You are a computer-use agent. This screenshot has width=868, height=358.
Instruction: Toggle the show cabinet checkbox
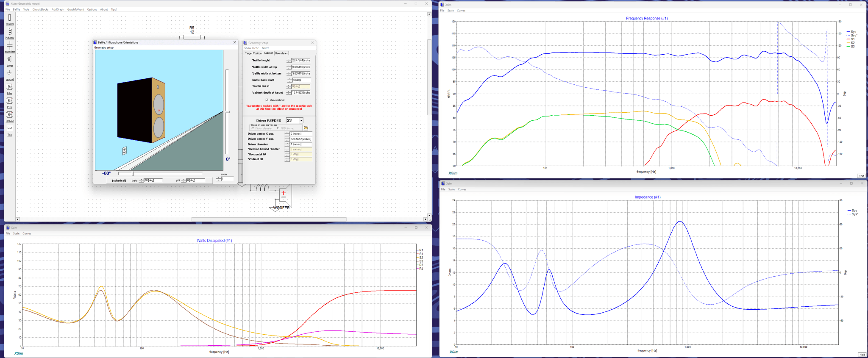pos(267,100)
